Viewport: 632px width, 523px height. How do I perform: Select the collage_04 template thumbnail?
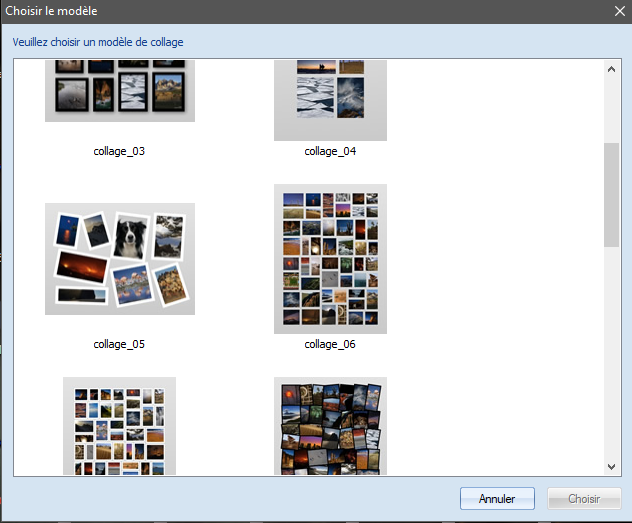point(330,100)
